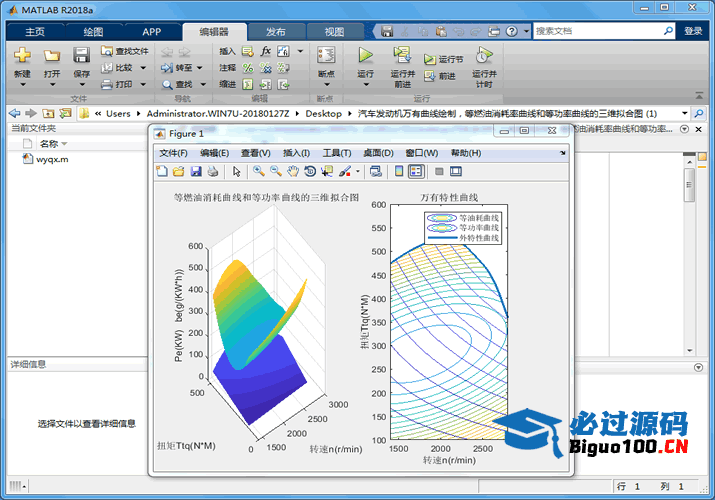The image size is (715, 500).
Task: Click the Go To (转至) button
Action: (177, 68)
